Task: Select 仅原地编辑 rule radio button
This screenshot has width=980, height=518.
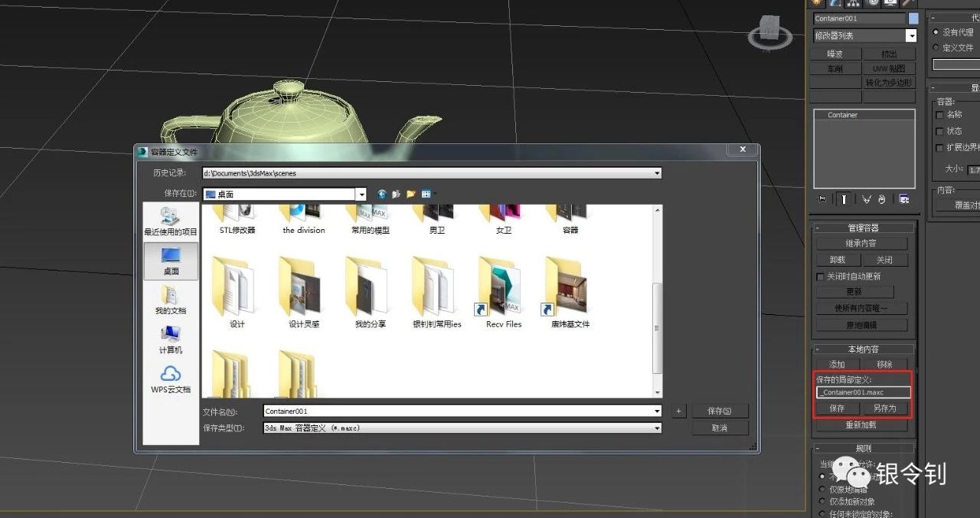Action: click(x=823, y=489)
